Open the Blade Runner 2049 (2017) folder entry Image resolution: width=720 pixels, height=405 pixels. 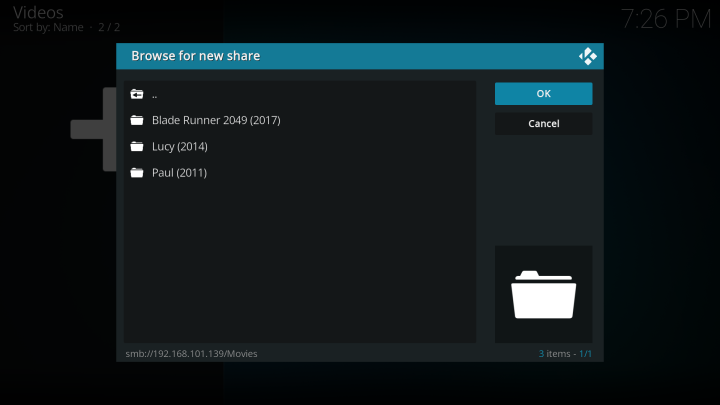point(216,121)
